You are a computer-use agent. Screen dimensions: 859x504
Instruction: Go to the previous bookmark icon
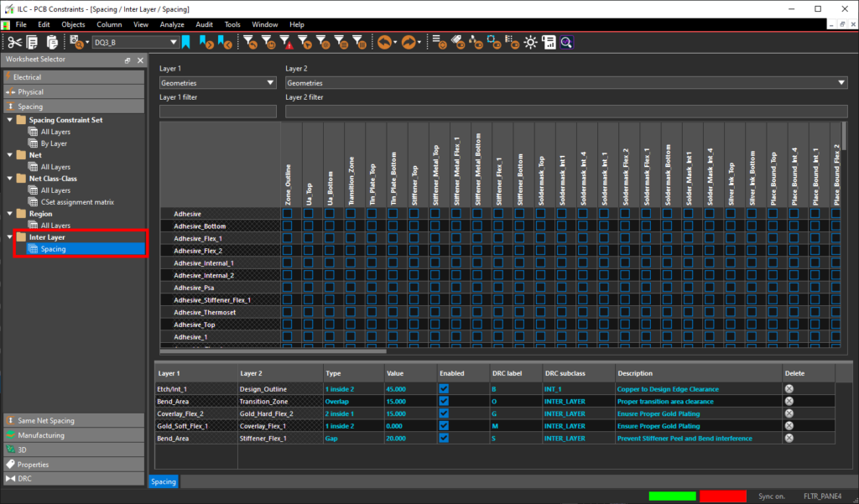(225, 42)
